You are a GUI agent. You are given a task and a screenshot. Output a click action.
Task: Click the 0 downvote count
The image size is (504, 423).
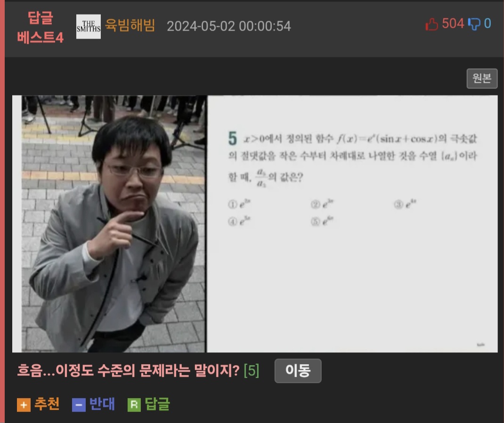pyautogui.click(x=488, y=24)
